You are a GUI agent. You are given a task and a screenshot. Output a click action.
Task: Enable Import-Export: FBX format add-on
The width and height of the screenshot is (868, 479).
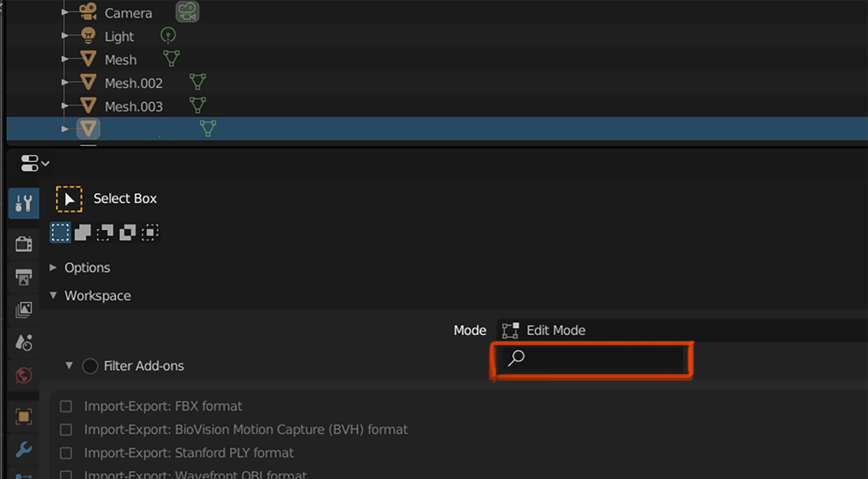(x=66, y=406)
